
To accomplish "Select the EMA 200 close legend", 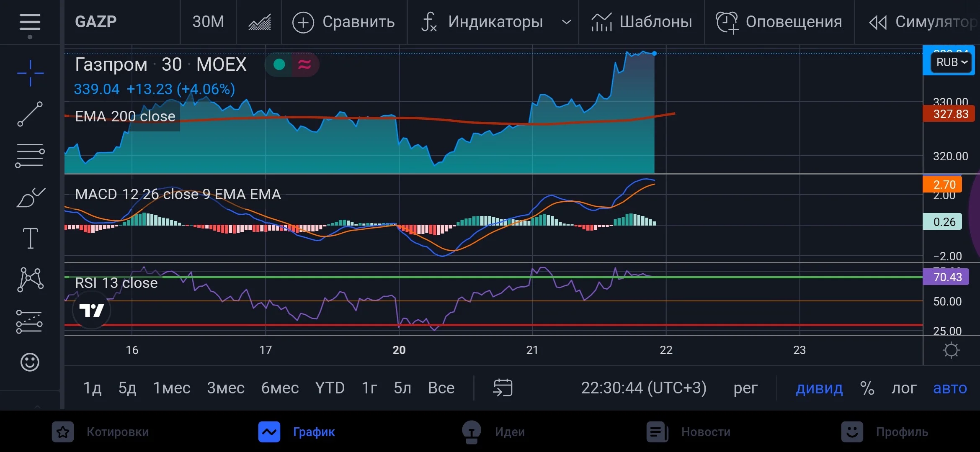I will point(125,116).
